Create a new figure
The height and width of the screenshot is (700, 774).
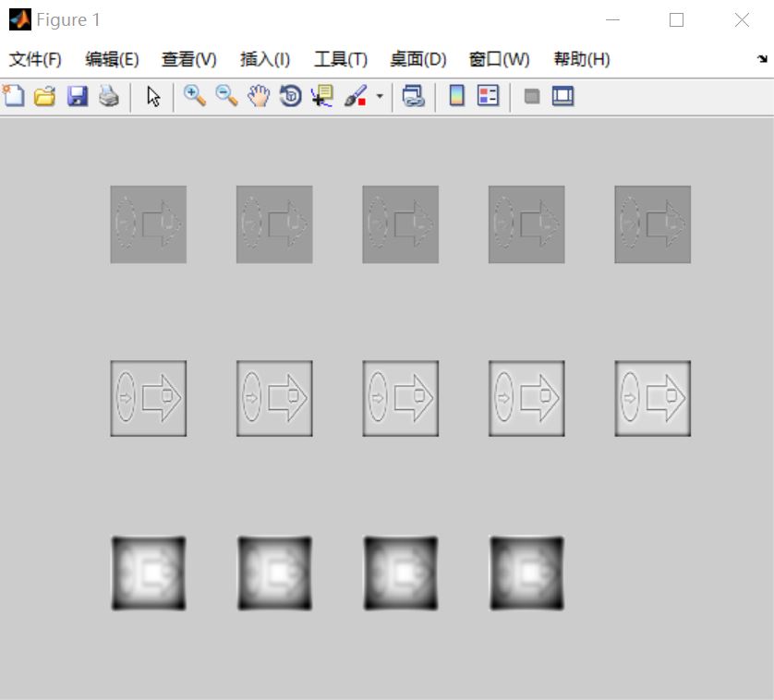[13, 96]
